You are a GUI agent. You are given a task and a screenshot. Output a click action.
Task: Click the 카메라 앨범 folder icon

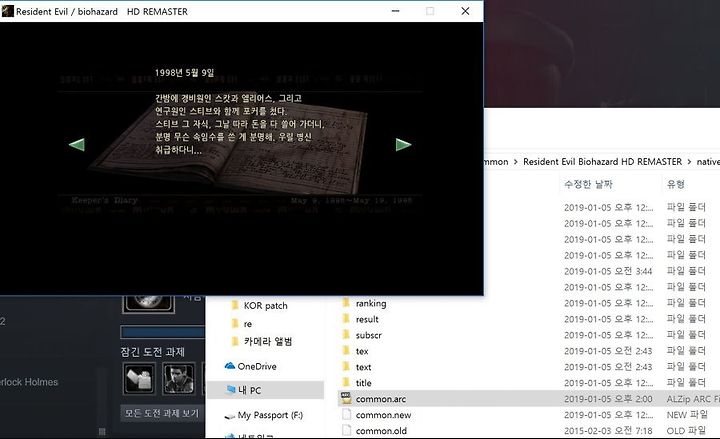(235, 342)
